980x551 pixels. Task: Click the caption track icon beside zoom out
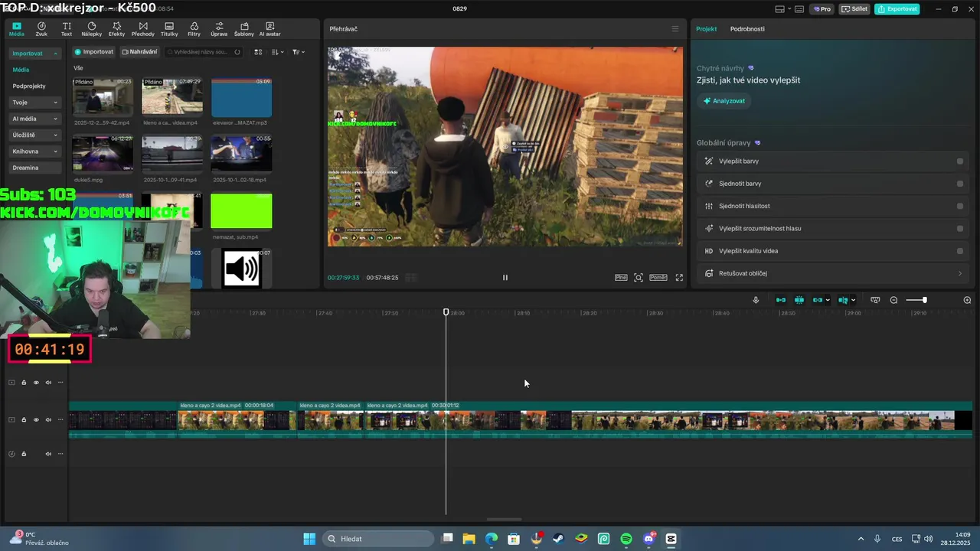[x=875, y=300]
